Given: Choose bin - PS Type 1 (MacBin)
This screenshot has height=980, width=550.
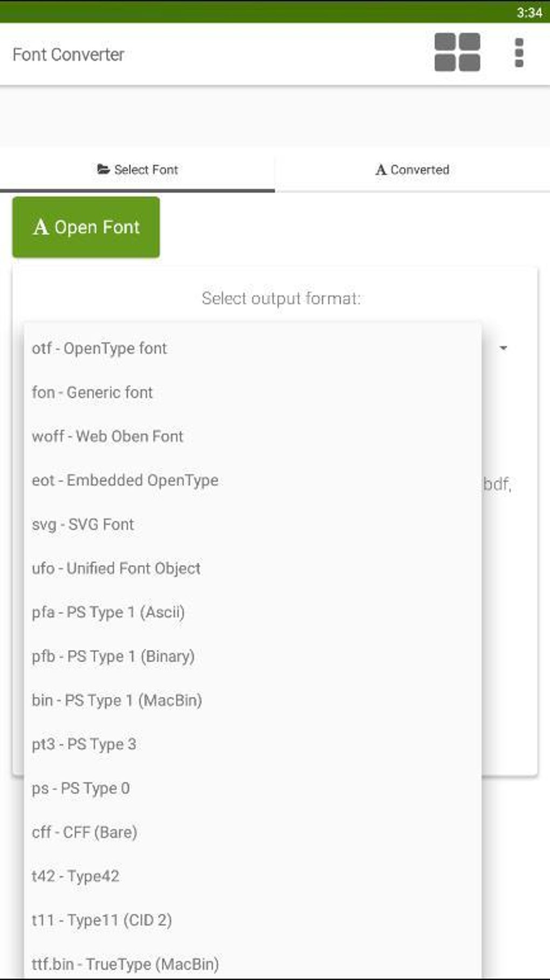Looking at the screenshot, I should click(x=117, y=701).
